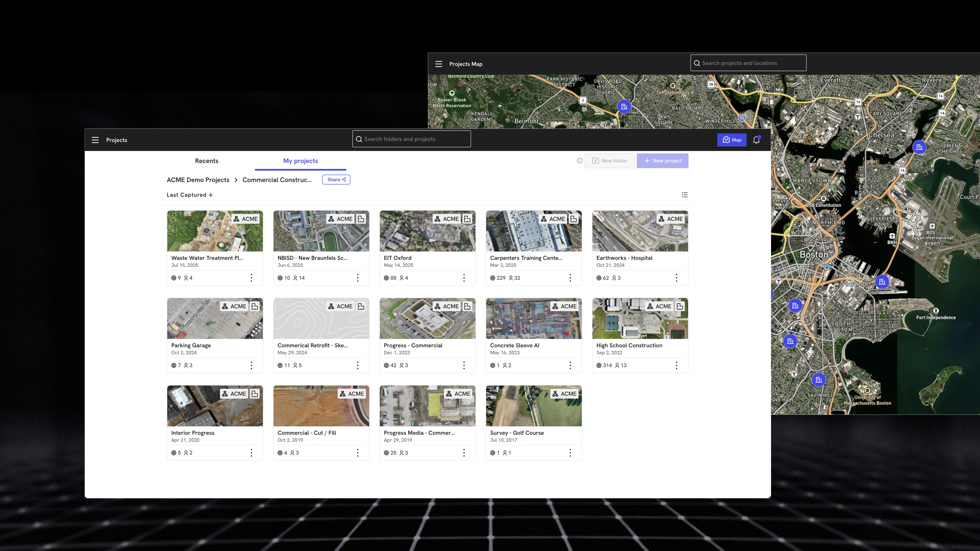Switch to the Recents tab
The width and height of the screenshot is (980, 551).
pyautogui.click(x=207, y=161)
